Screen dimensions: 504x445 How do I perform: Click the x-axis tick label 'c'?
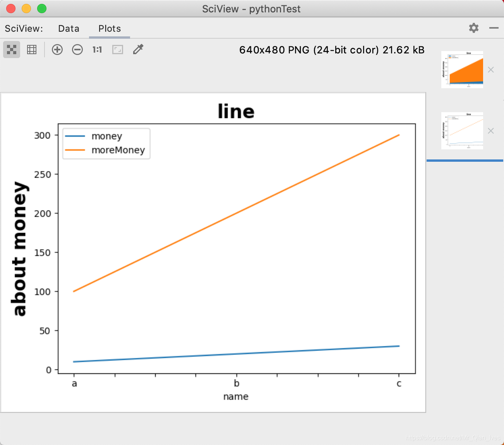coord(399,383)
